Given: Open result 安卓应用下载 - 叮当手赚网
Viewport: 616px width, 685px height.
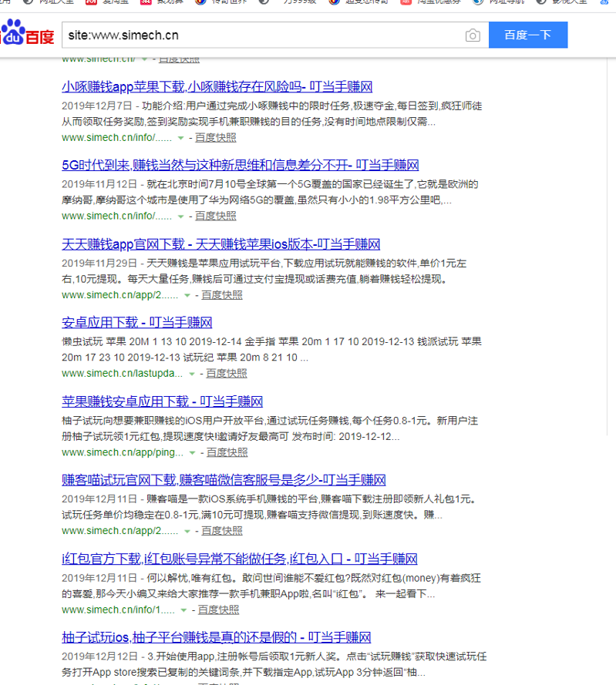Looking at the screenshot, I should coord(136,322).
